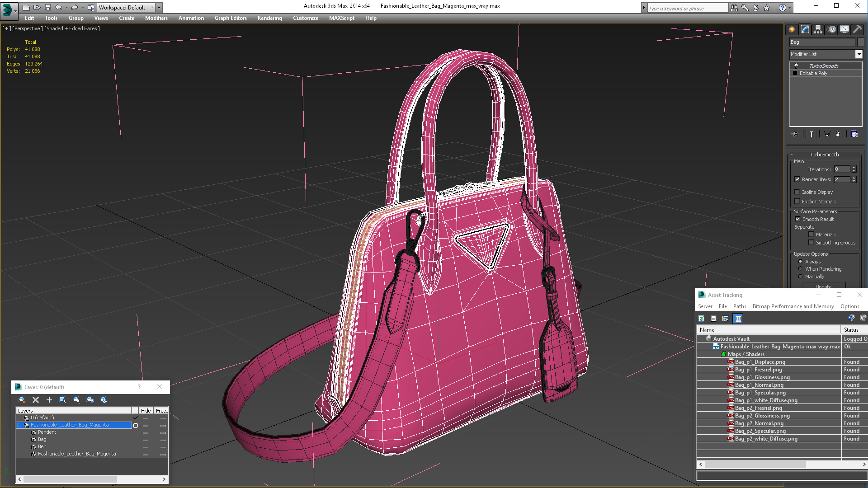Open Bitmap Performance and Memory menu
The image size is (868, 488).
(793, 306)
